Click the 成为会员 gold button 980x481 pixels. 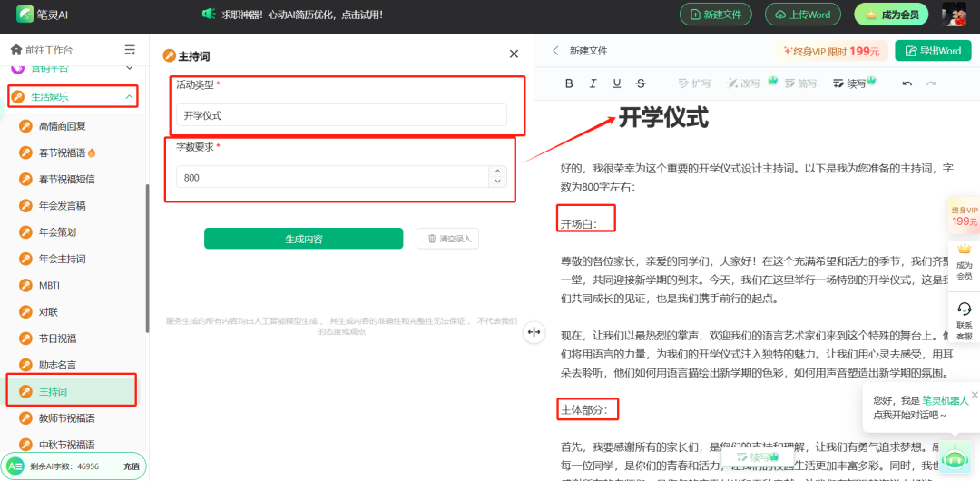(x=891, y=15)
